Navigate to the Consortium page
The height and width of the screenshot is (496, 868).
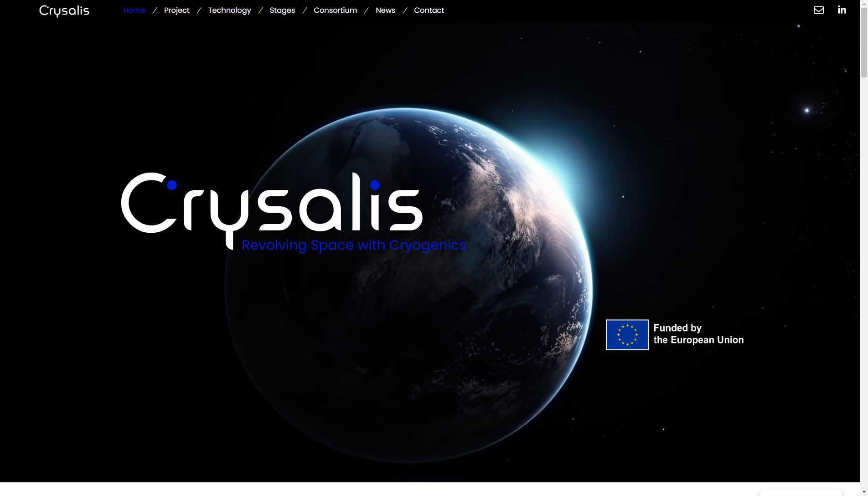(335, 10)
